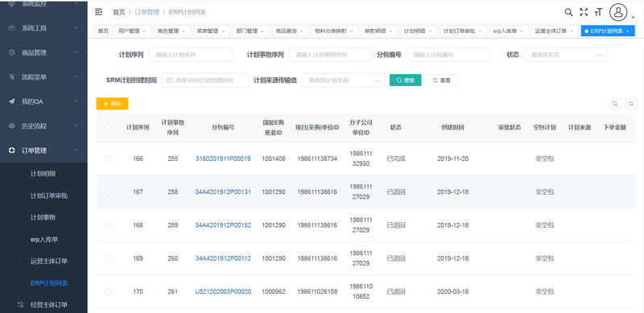Open 计划事物 in the sidebar
The image size is (644, 313).
tap(43, 217)
